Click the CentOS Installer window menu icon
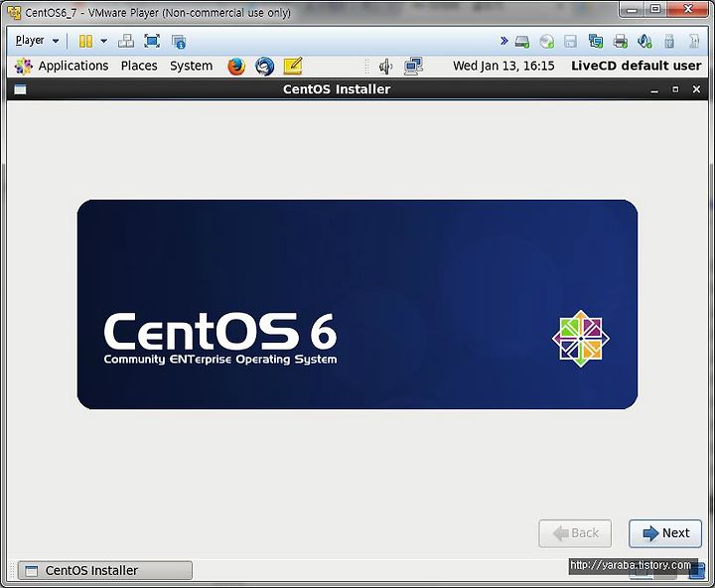The height and width of the screenshot is (588, 715). tap(20, 89)
